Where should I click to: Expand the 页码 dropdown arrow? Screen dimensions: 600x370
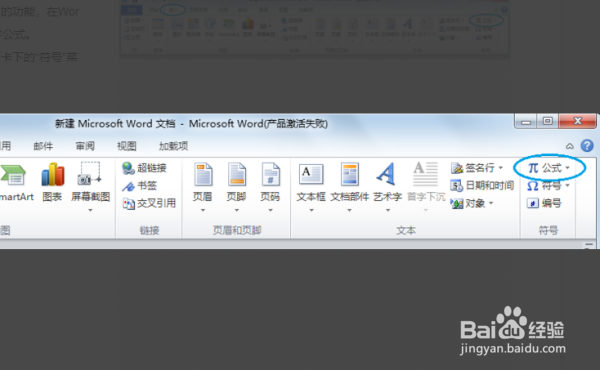point(270,210)
